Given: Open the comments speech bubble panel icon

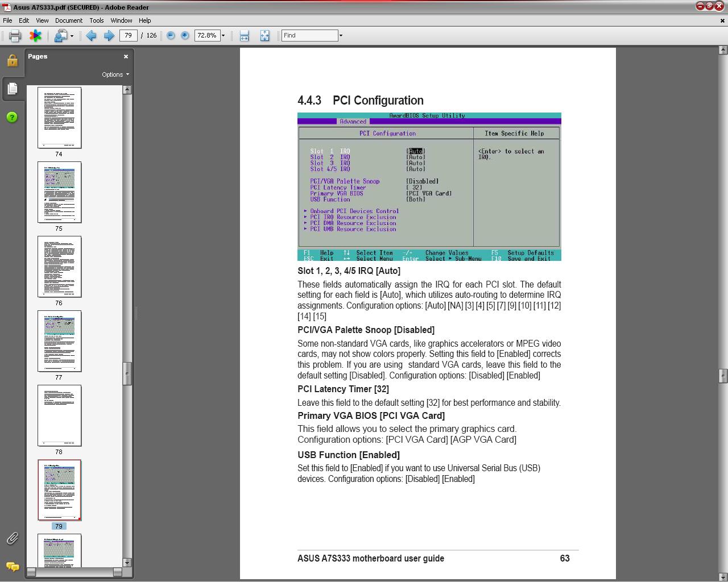Looking at the screenshot, I should [x=12, y=567].
